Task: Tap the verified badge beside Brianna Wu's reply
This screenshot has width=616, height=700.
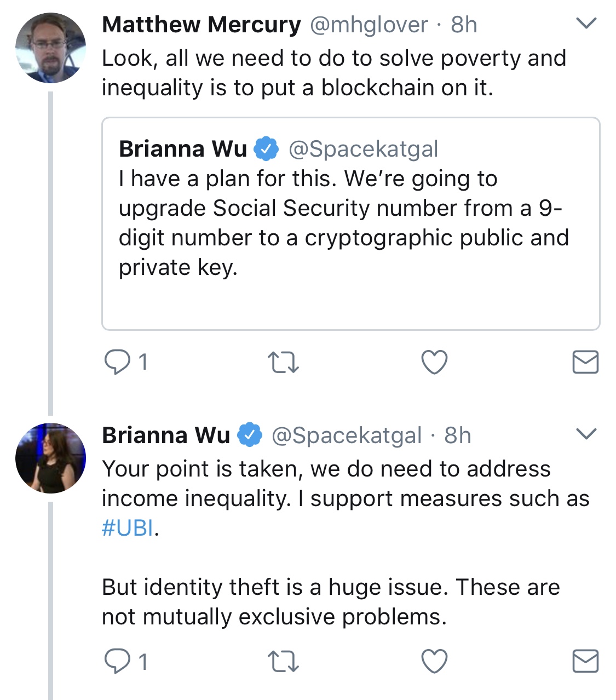Action: point(250,435)
